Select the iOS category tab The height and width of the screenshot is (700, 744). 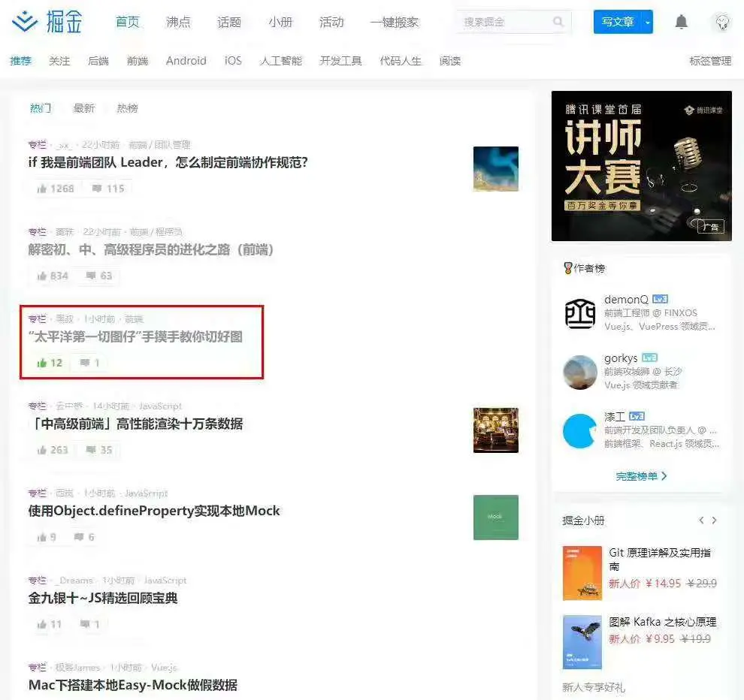pos(233,61)
